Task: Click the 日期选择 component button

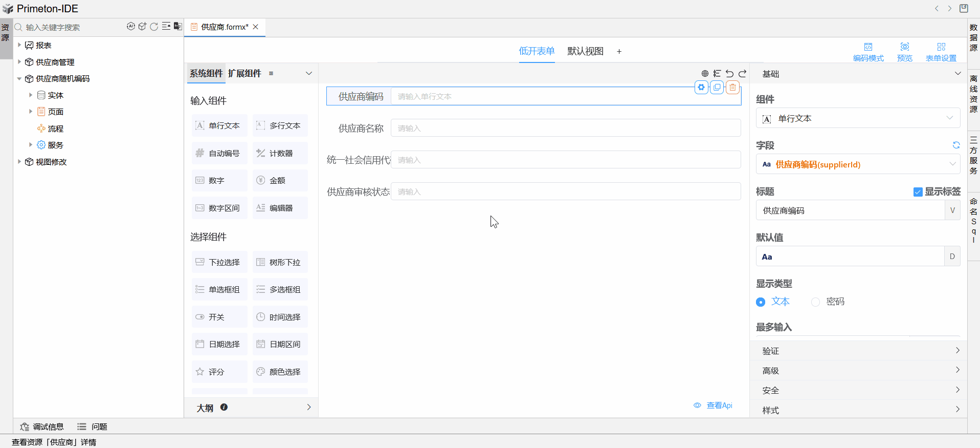Action: coord(219,345)
